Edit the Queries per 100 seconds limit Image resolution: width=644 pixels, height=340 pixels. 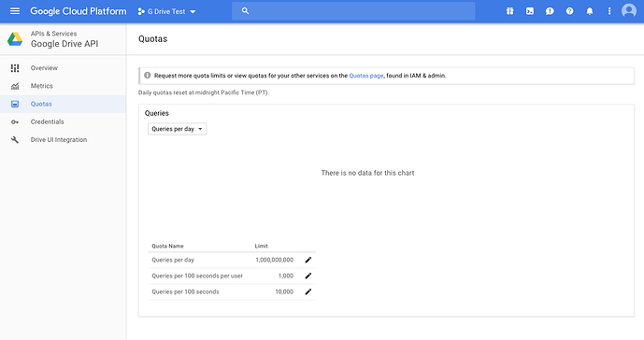click(x=308, y=292)
